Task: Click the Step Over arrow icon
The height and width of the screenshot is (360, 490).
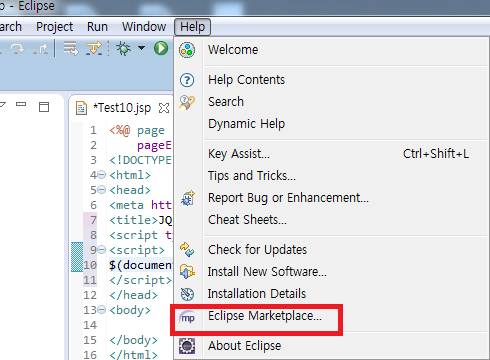Action: [x=17, y=49]
